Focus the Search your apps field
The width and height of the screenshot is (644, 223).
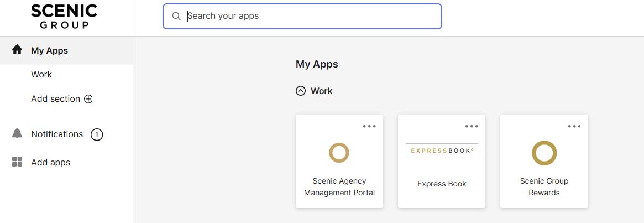310,16
